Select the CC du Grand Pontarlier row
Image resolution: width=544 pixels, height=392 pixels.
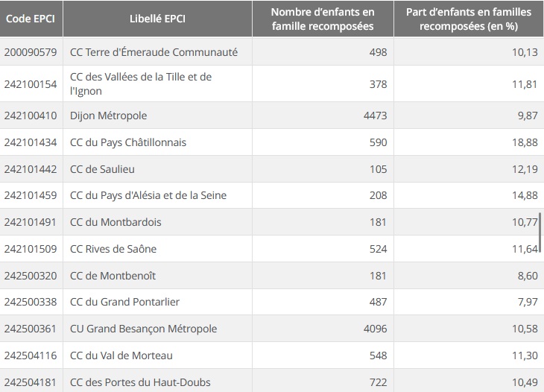pyautogui.click(x=124, y=302)
